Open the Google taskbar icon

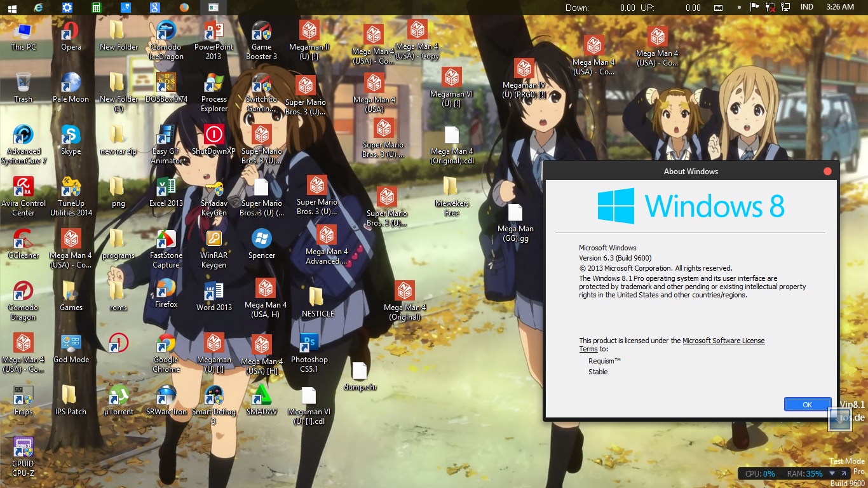coord(154,8)
